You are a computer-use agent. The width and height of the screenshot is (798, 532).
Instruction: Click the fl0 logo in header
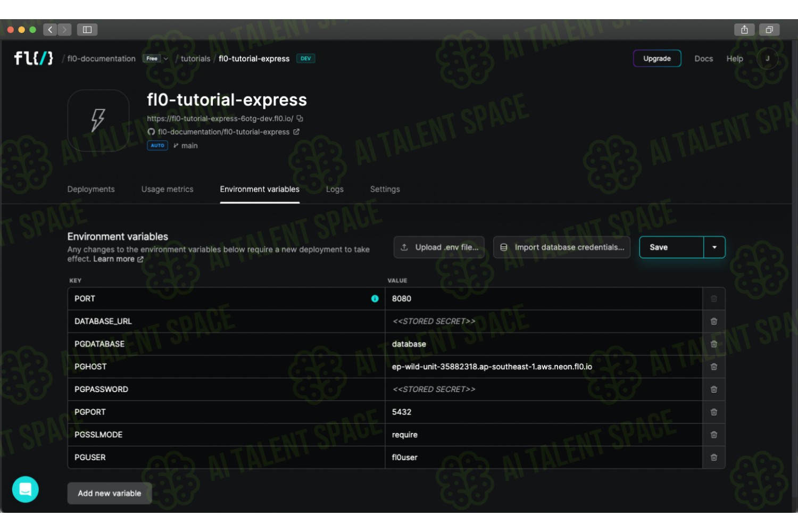pyautogui.click(x=34, y=58)
